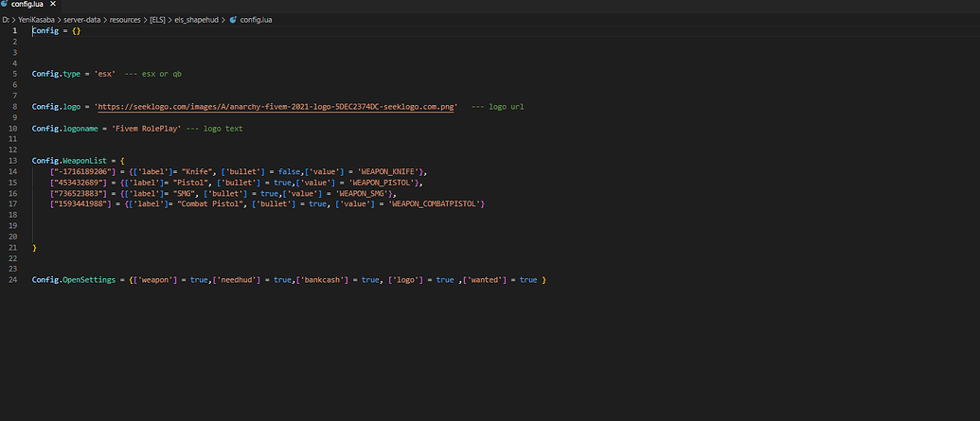Click the 'WEAPON_SMG' value string
Viewport: 980px width, 421px height.
pos(363,194)
